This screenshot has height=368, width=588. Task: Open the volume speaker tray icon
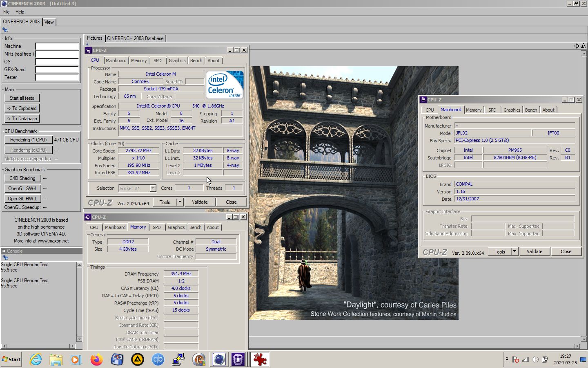[535, 360]
